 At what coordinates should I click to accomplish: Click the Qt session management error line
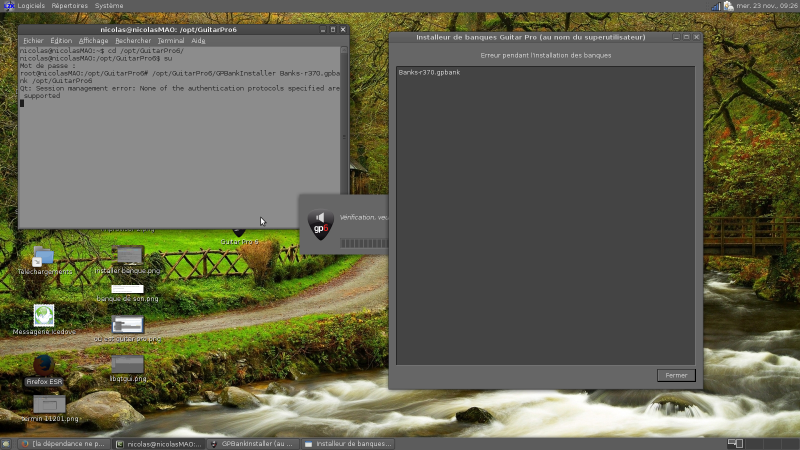pos(180,92)
